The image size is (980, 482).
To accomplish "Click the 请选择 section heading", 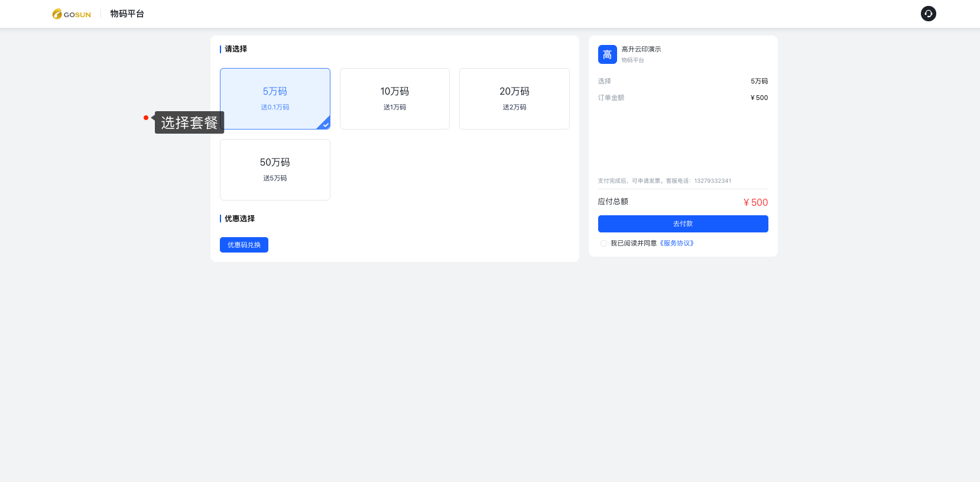I will tap(236, 49).
